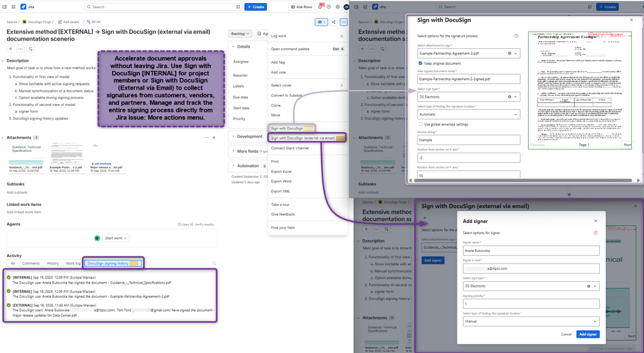Open the notifications bell with red badge
This screenshot has width=644, height=353.
321,7
